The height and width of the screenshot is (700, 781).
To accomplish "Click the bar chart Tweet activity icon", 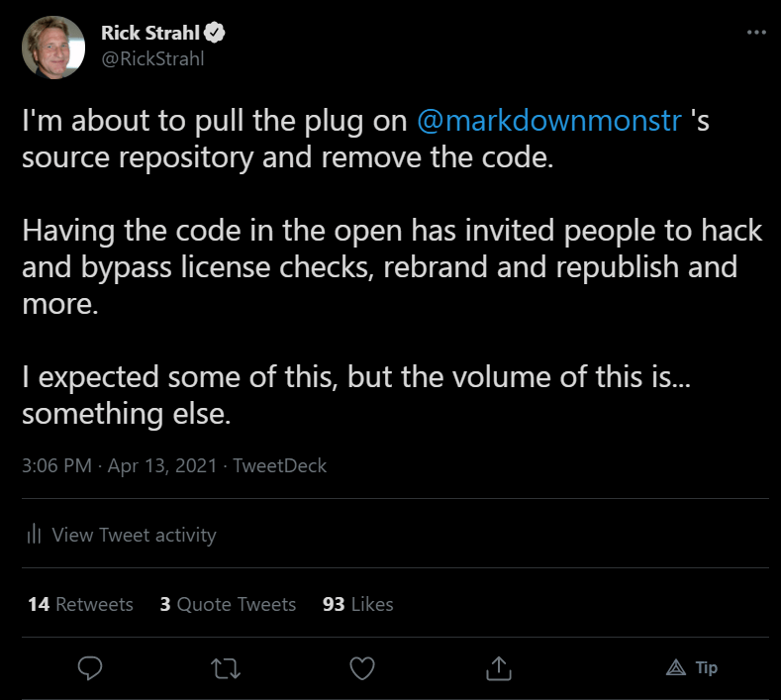I will [x=34, y=534].
